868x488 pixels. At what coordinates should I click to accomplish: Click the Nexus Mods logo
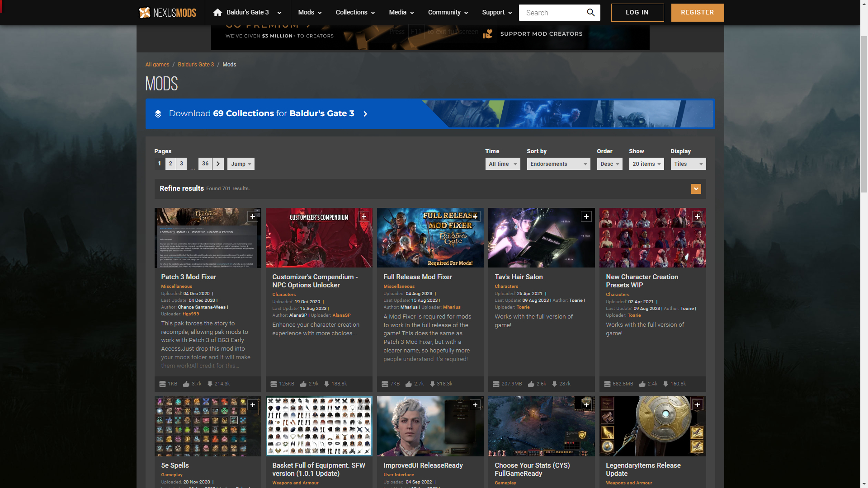[x=167, y=13]
